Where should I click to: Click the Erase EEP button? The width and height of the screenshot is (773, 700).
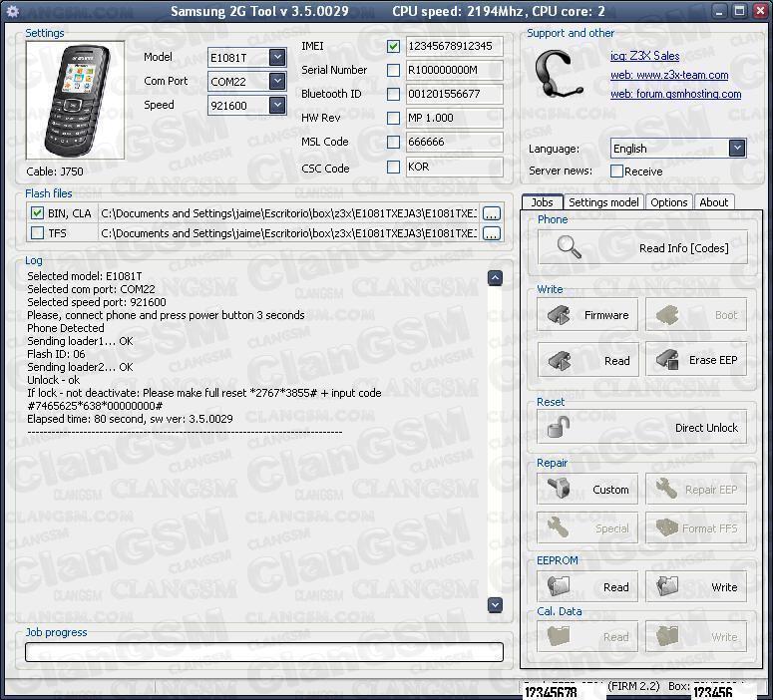(696, 360)
